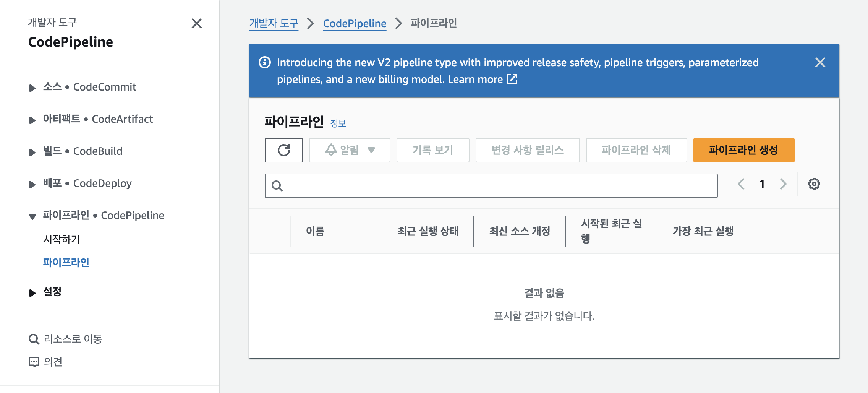Click the 파이프라인 삭제 button
This screenshot has width=868, height=393.
click(636, 150)
